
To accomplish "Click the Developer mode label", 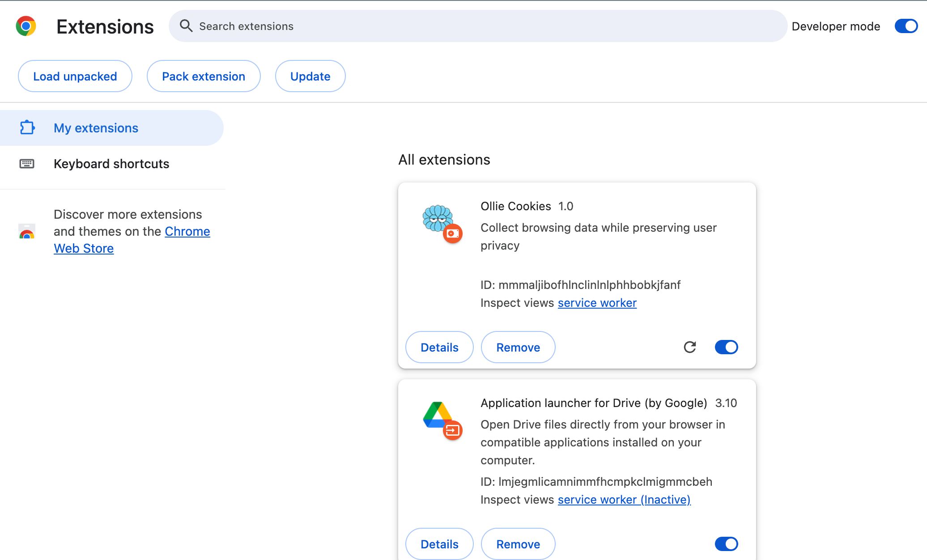I will click(x=836, y=26).
